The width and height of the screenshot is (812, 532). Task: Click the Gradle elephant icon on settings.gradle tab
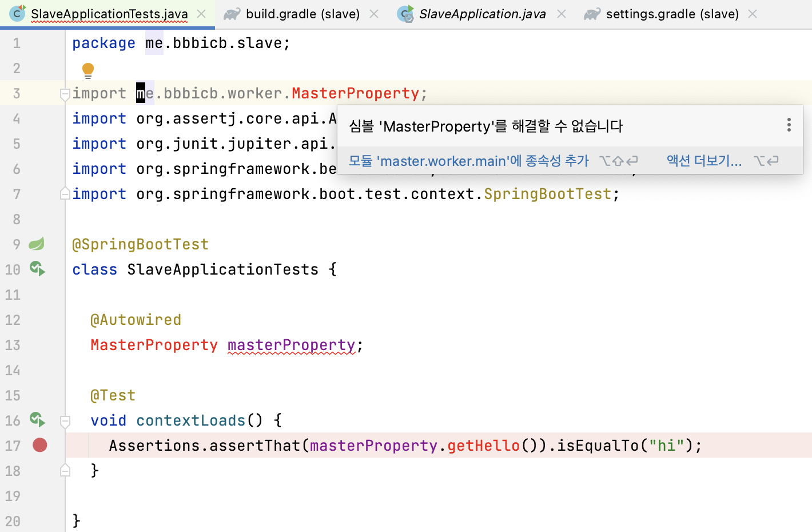[x=592, y=14]
